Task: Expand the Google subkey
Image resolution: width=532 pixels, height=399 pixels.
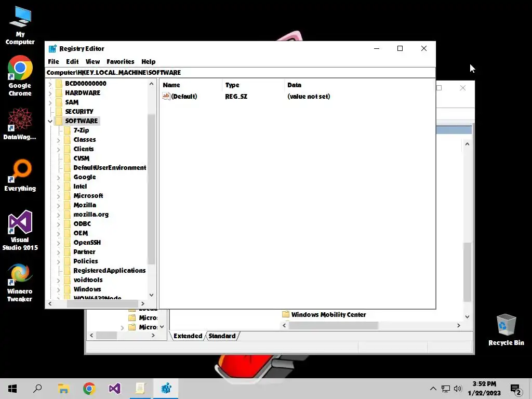Action: (x=58, y=177)
